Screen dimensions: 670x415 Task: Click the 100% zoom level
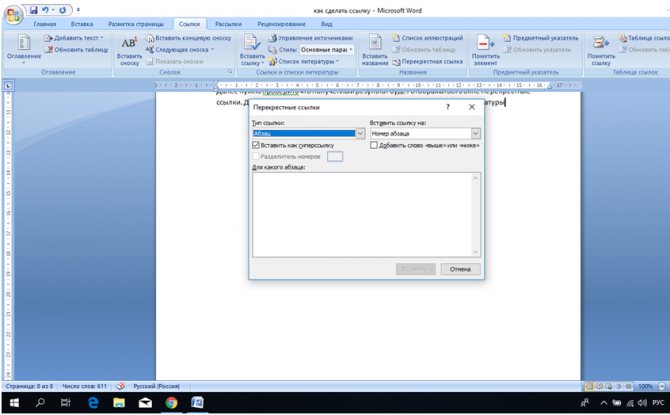pyautogui.click(x=645, y=386)
